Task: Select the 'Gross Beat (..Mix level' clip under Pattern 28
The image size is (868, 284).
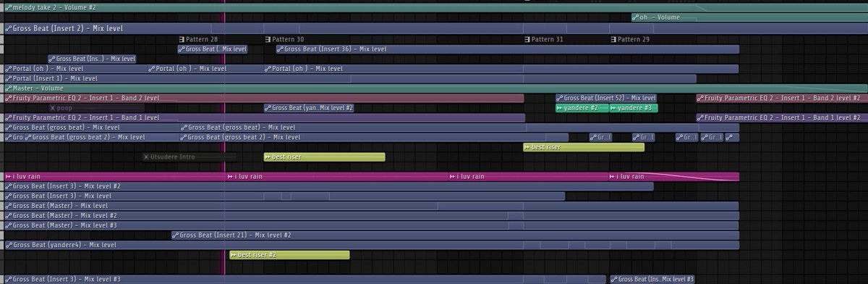Action: pos(213,49)
